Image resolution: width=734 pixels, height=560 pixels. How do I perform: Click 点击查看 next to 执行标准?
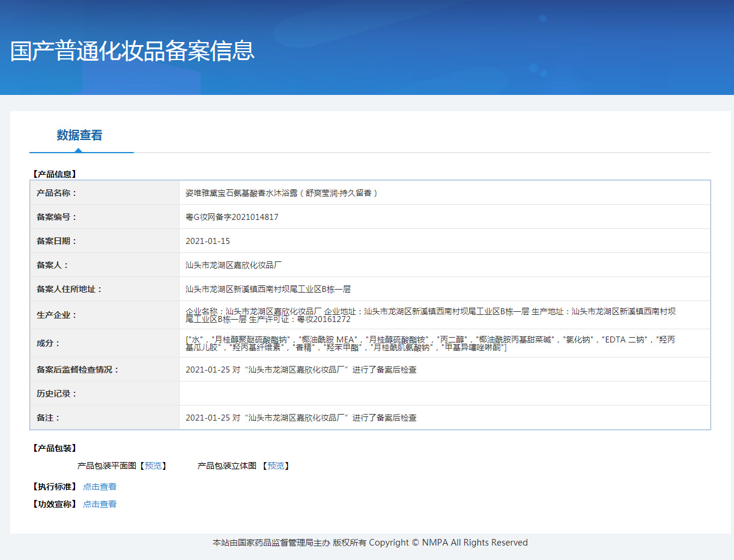[x=100, y=487]
